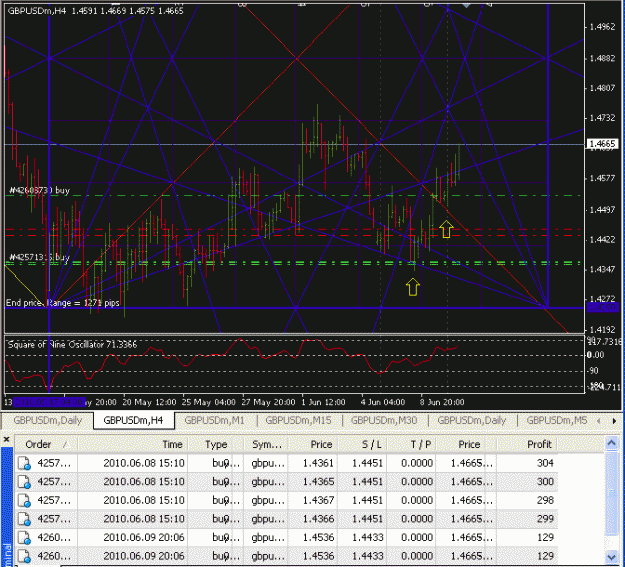Screen dimensions: 625x567
Task: Select the profit value 304
Action: click(545, 463)
